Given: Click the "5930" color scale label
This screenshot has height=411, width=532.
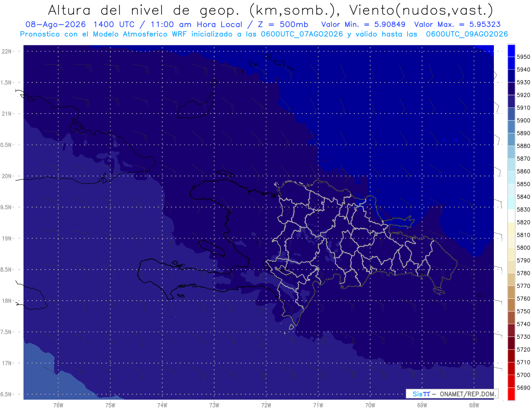Looking at the screenshot, I should 523,82.
